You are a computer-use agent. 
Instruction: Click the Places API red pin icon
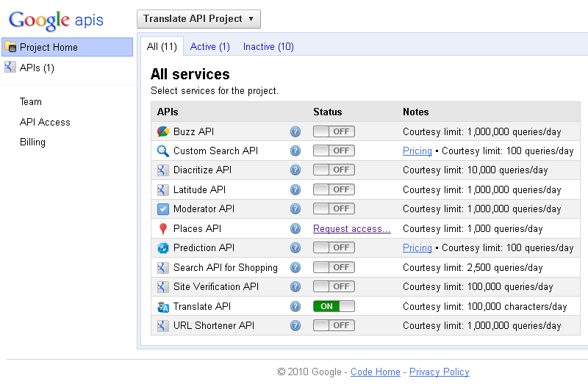pyautogui.click(x=162, y=228)
